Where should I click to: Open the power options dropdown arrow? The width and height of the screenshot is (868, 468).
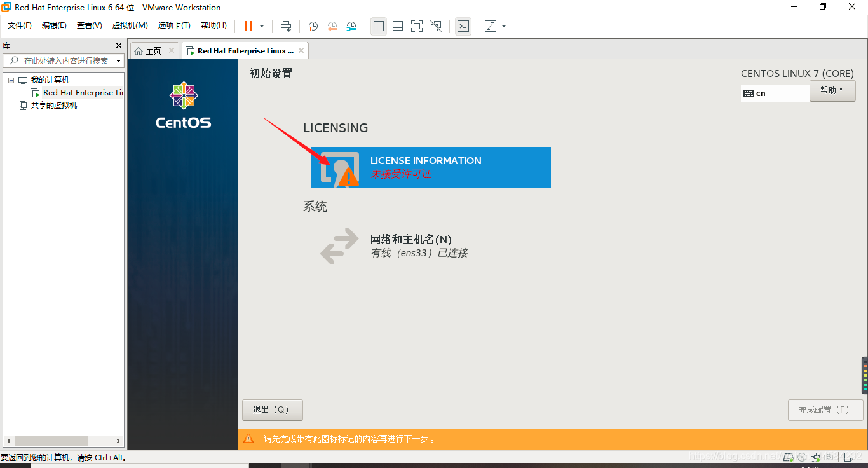click(262, 26)
